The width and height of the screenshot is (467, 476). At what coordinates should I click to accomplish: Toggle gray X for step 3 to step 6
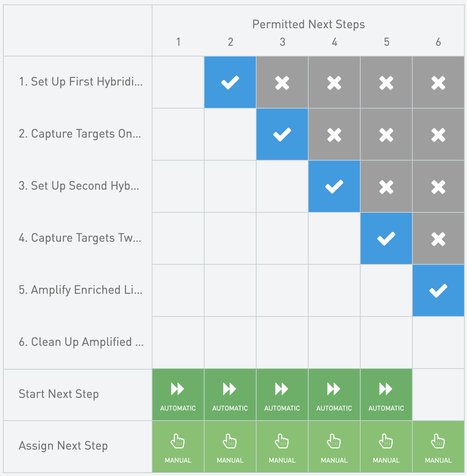click(x=438, y=187)
